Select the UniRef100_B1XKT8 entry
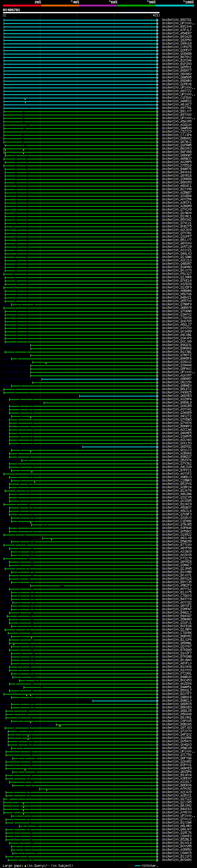 pos(177,491)
